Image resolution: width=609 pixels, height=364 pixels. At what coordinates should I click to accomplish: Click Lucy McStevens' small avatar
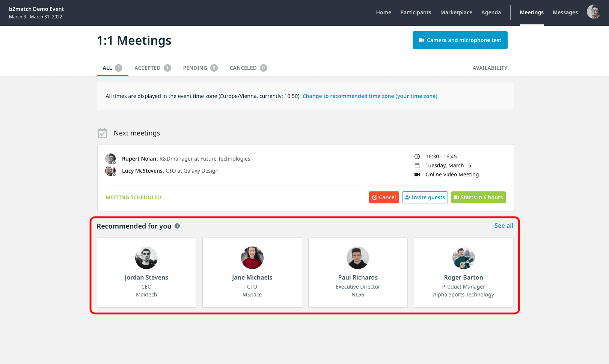pyautogui.click(x=110, y=171)
